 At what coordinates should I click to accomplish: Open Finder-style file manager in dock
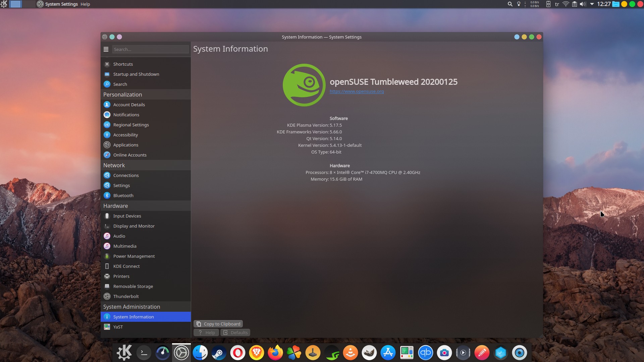(x=200, y=353)
